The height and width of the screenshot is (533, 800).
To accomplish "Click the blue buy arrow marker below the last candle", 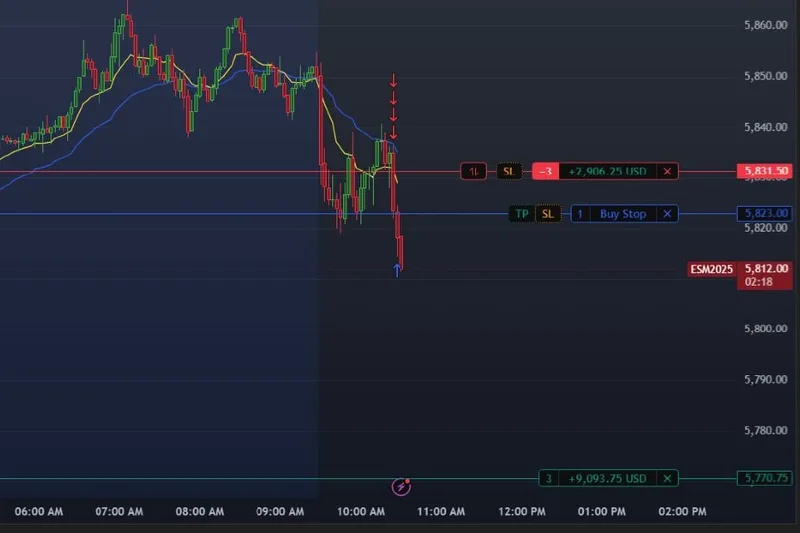I will point(397,270).
